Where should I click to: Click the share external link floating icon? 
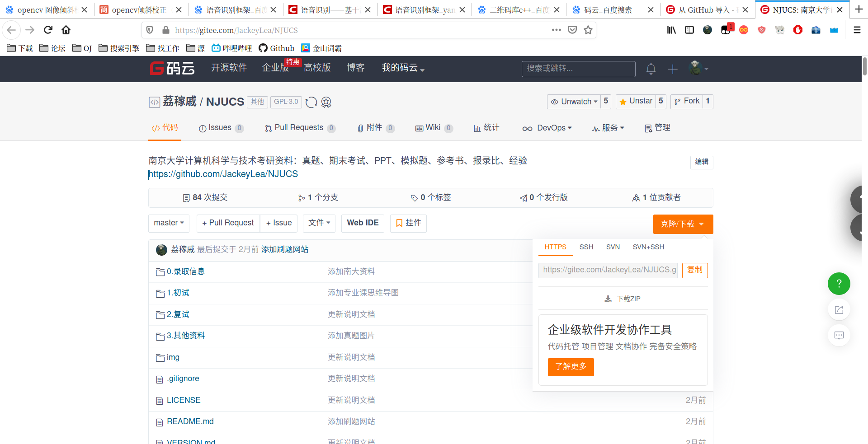(839, 310)
